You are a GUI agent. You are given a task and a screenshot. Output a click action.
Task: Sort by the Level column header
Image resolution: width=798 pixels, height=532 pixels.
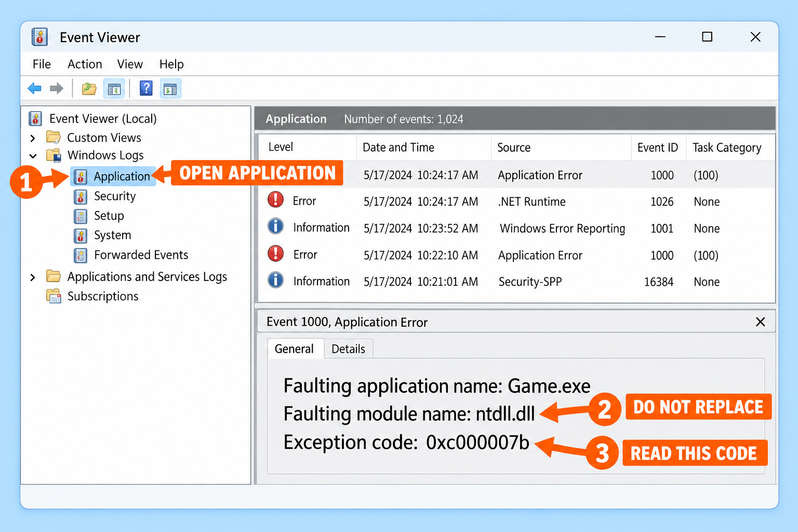307,147
